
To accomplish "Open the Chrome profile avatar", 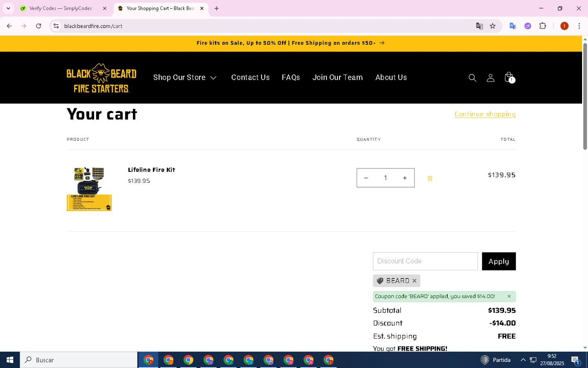I will (564, 26).
